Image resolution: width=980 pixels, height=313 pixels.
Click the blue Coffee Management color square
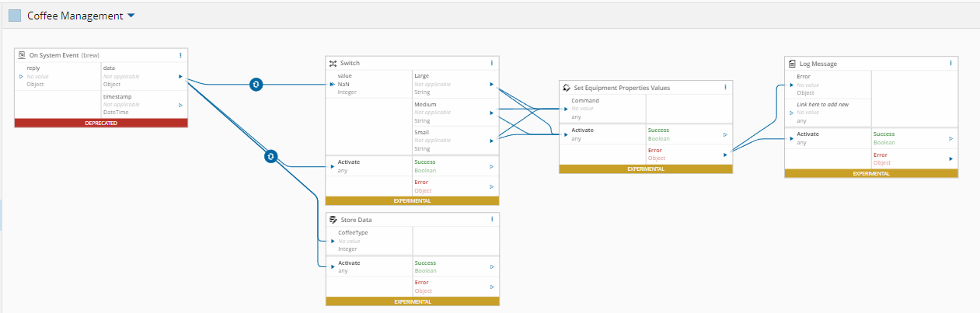tap(14, 16)
